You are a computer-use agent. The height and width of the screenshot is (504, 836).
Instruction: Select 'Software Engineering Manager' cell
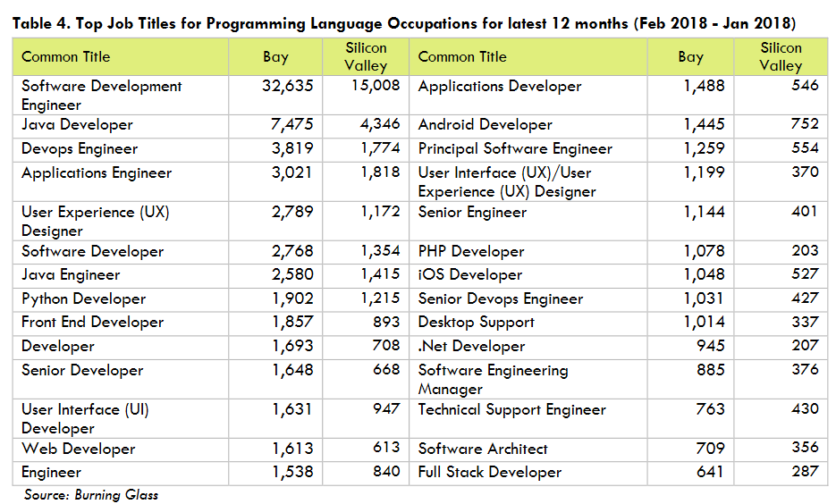[494, 380]
